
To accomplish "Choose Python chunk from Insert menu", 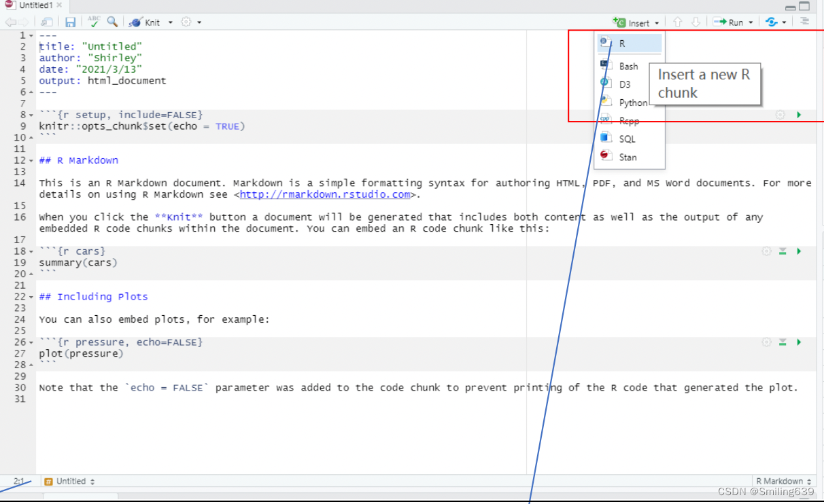I will [630, 103].
